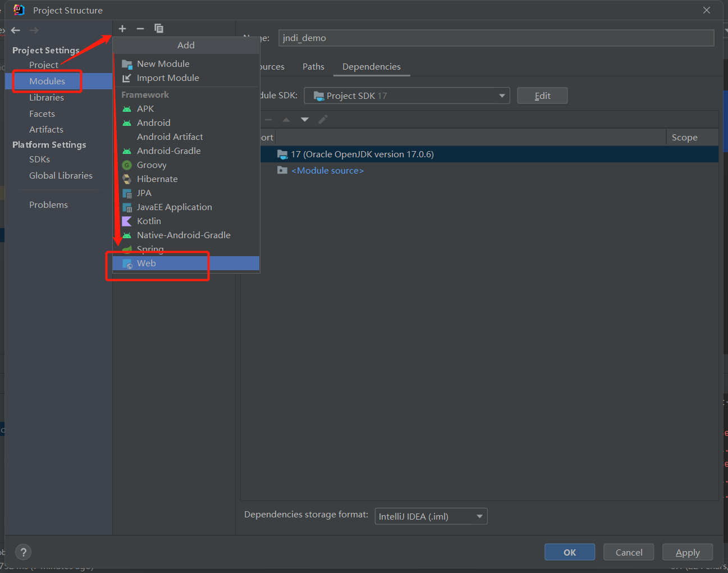The width and height of the screenshot is (728, 573).
Task: Click the Groovy G icon
Action: tap(127, 165)
